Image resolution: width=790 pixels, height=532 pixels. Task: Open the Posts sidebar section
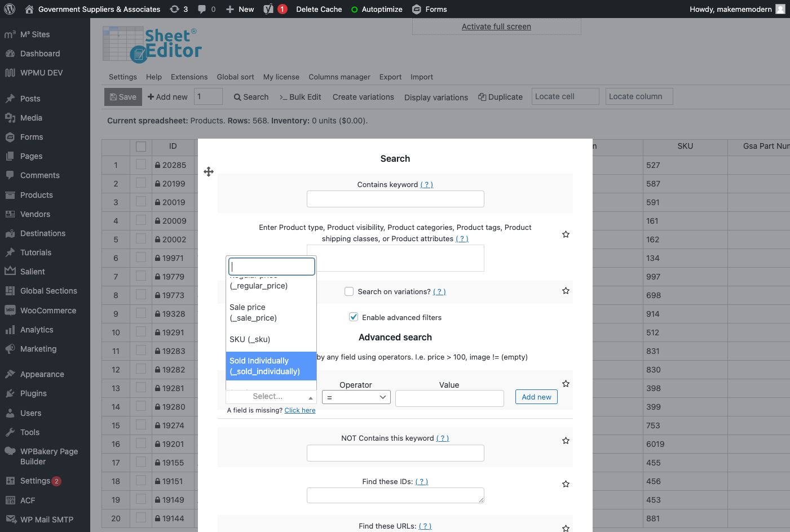point(30,99)
